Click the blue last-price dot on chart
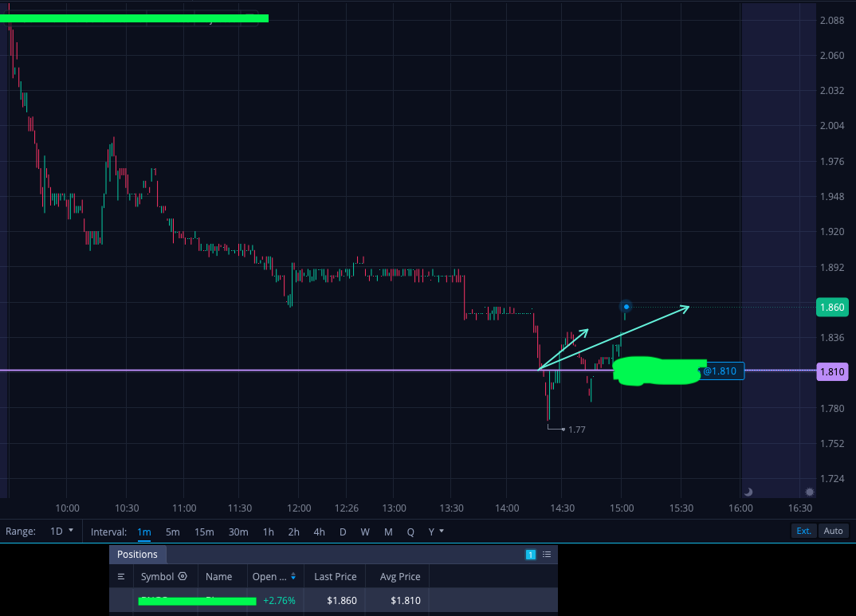The width and height of the screenshot is (856, 616). pos(626,307)
